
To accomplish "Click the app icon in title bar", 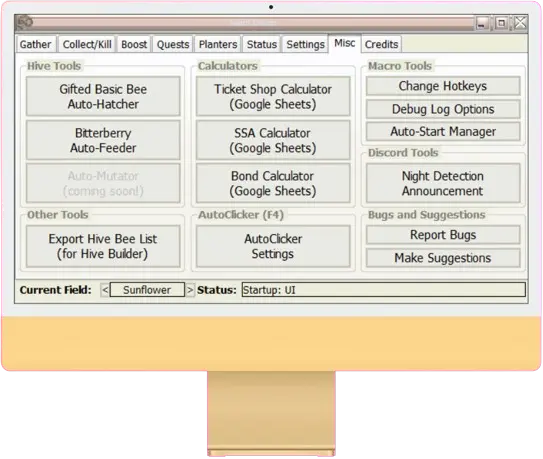I will (25, 23).
